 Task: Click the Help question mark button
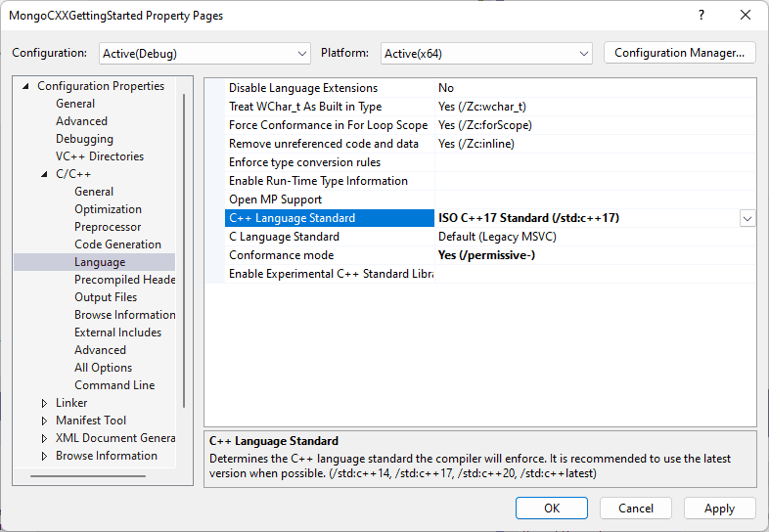click(x=701, y=16)
